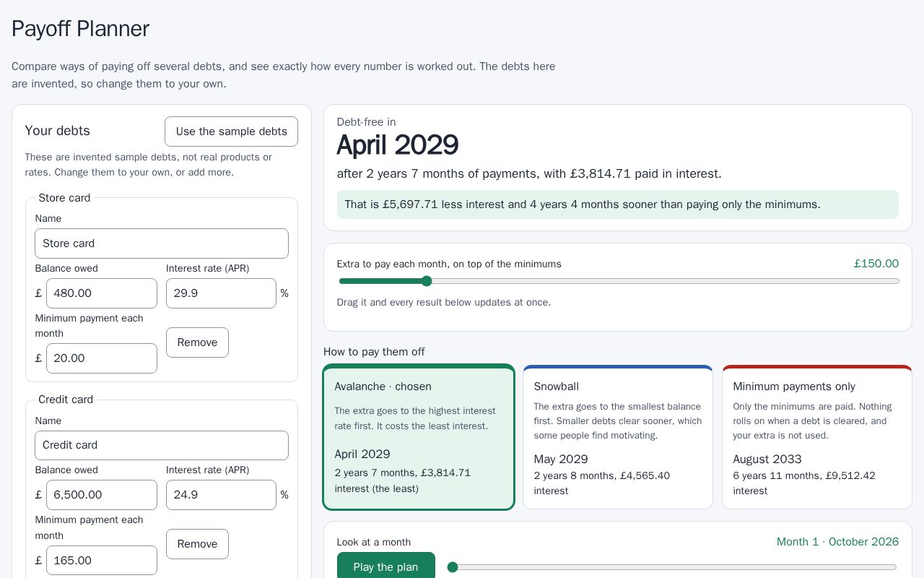Click the green savings comparison note

[618, 204]
